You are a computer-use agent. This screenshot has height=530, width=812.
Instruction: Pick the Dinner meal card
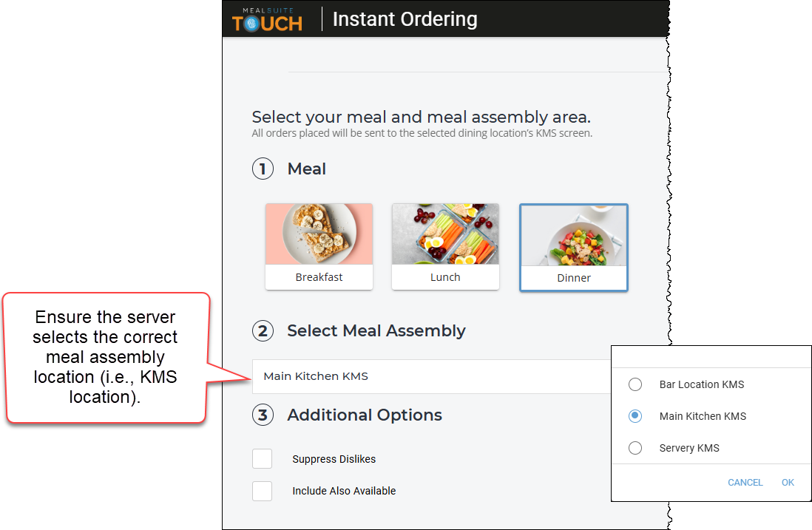[574, 248]
